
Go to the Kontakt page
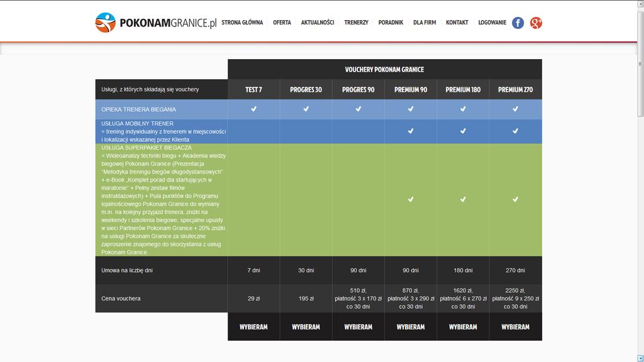[457, 23]
